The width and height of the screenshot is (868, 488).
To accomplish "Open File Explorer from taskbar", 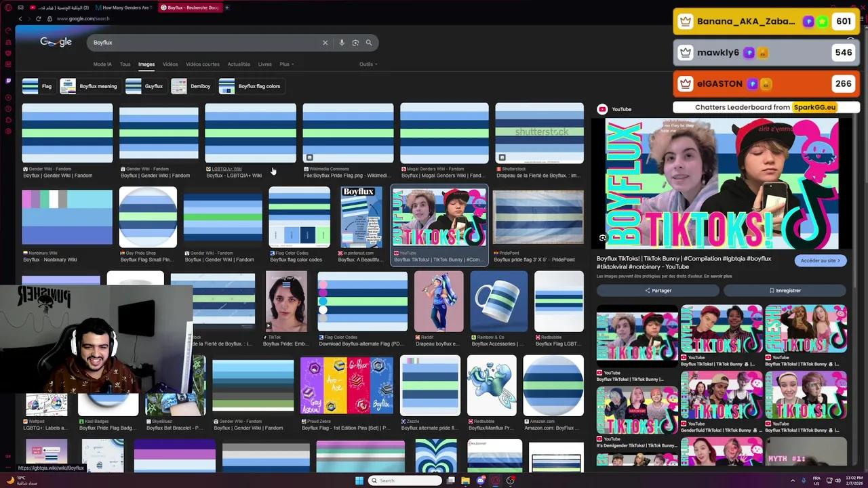I will point(465,481).
